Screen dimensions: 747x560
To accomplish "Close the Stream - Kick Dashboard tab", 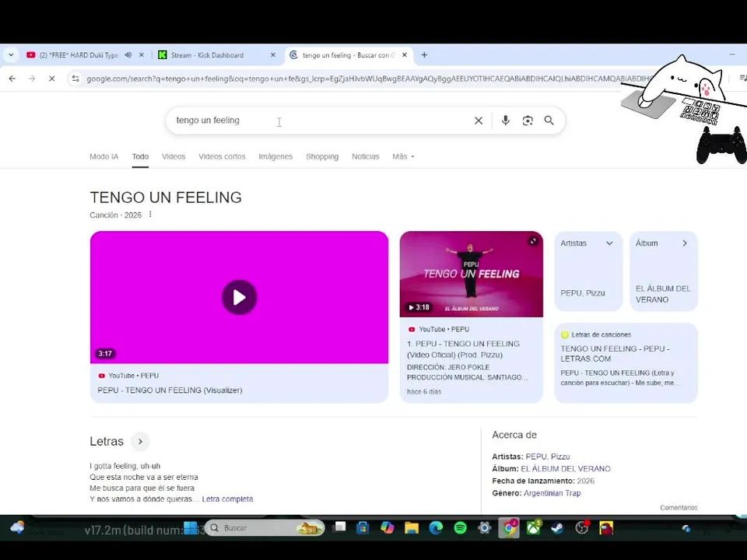I will (273, 55).
